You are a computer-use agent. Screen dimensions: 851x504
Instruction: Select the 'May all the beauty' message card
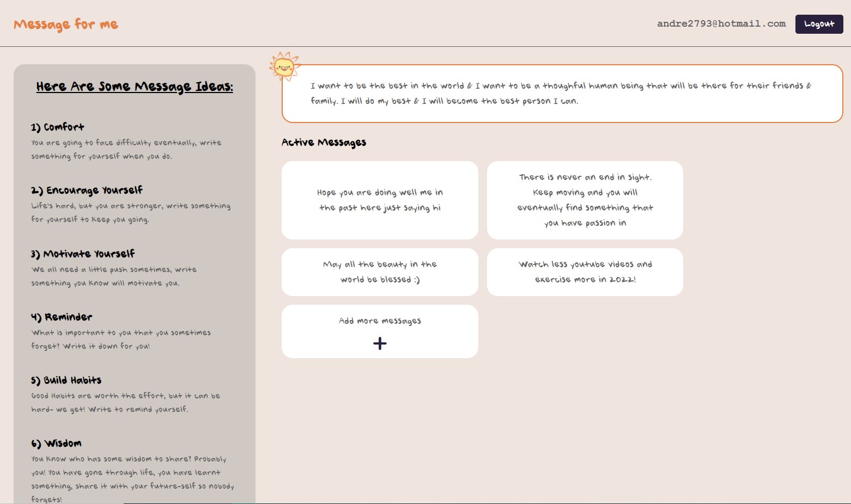pos(380,272)
